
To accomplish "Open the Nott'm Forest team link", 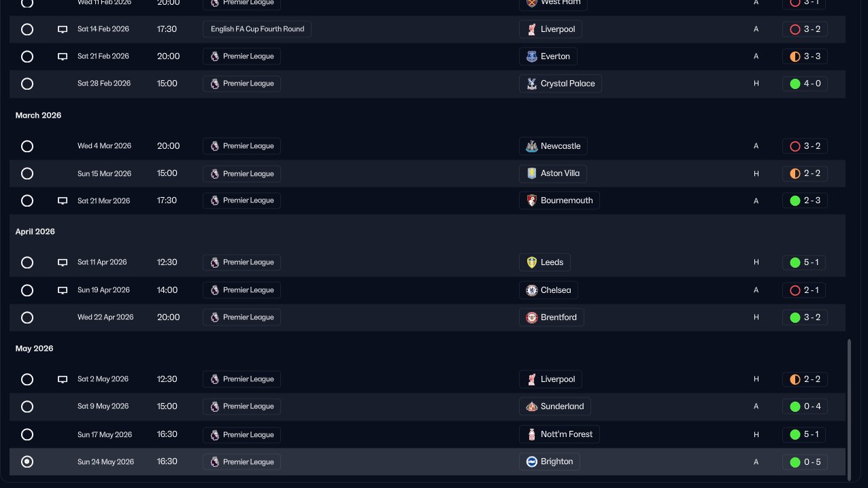I will [566, 434].
